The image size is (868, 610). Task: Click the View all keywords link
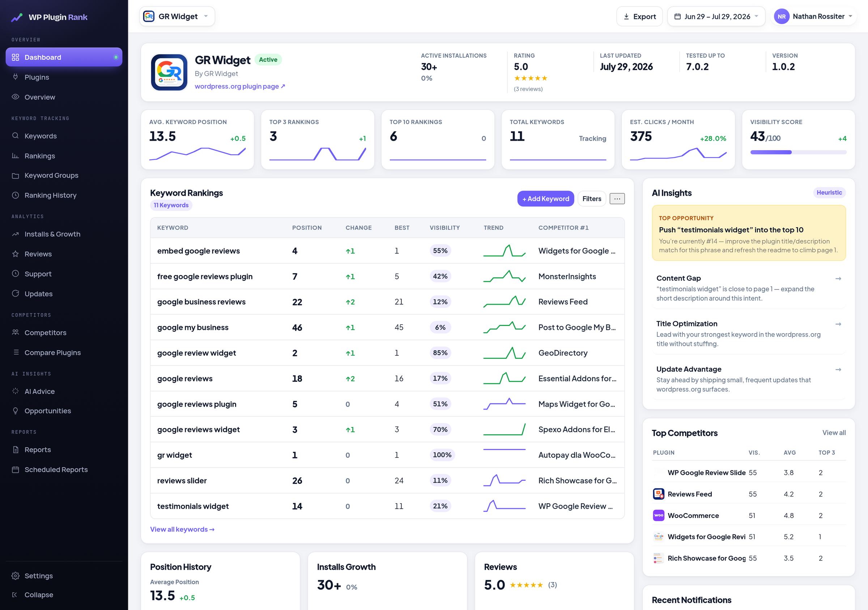(x=182, y=529)
